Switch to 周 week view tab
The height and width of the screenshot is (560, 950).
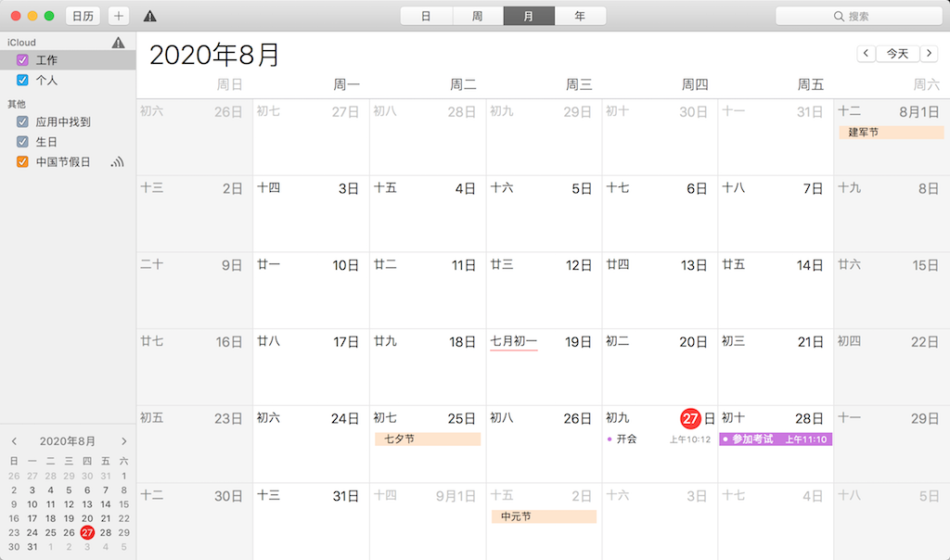point(478,16)
